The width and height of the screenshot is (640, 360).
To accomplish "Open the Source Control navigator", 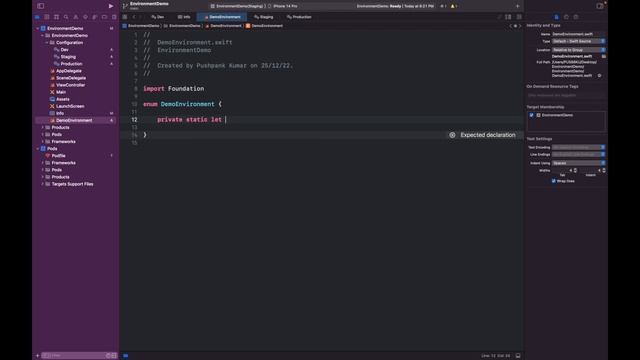I will pyautogui.click(x=47, y=17).
